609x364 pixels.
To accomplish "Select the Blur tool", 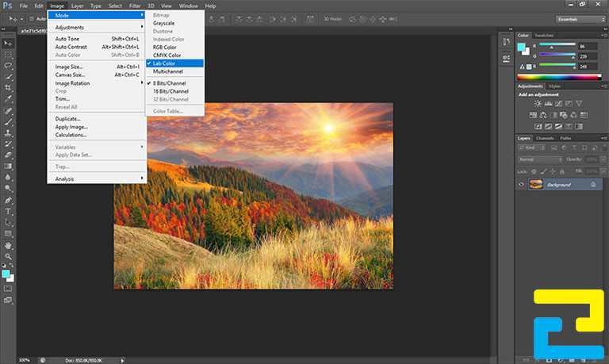I will (8, 177).
